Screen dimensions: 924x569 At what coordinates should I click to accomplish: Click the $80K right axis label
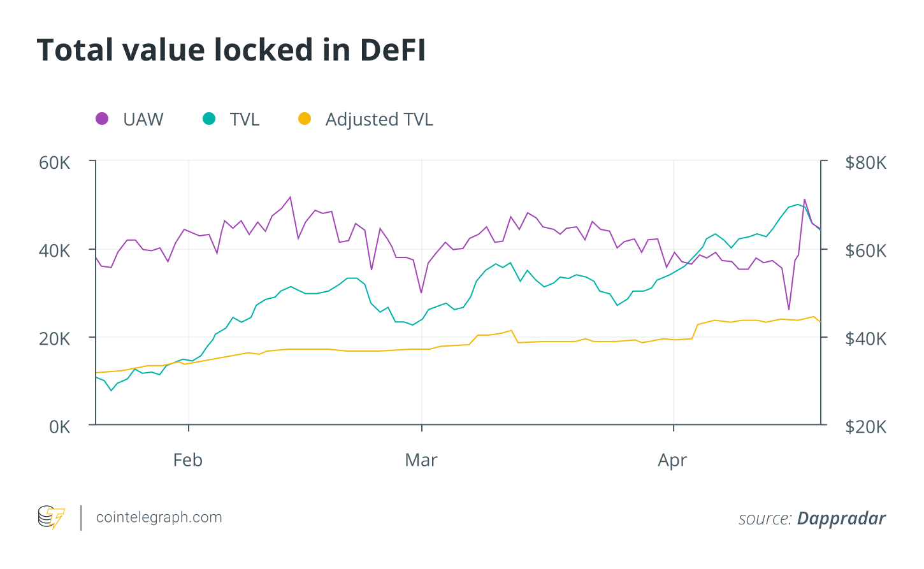click(866, 162)
